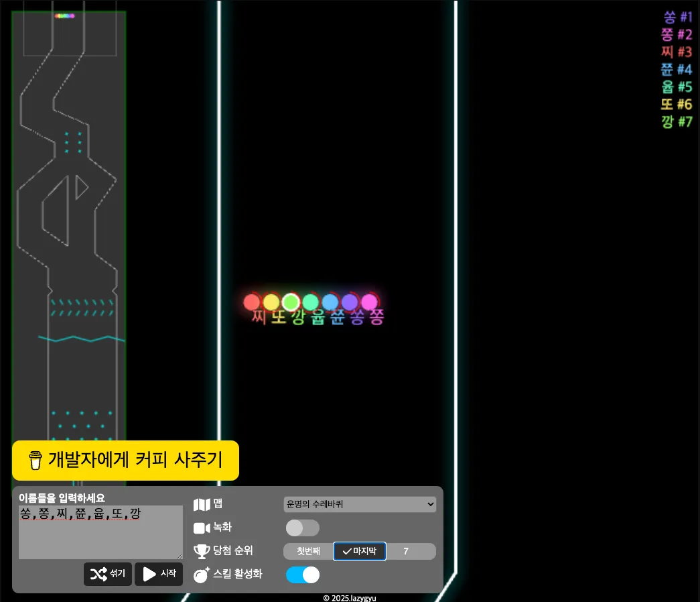Start the race with the 시작 play button

pyautogui.click(x=159, y=574)
